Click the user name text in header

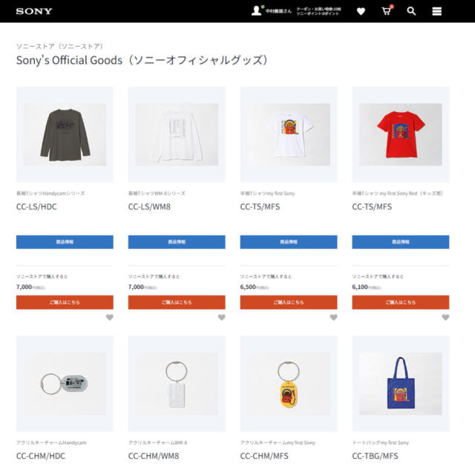pos(278,11)
